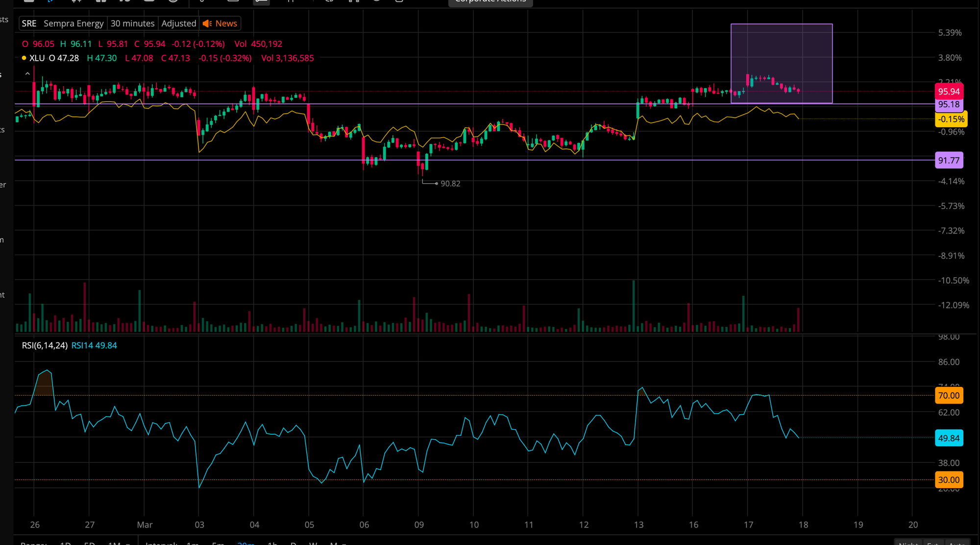
Task: Open the Adjusted price setting dropdown
Action: click(x=178, y=24)
